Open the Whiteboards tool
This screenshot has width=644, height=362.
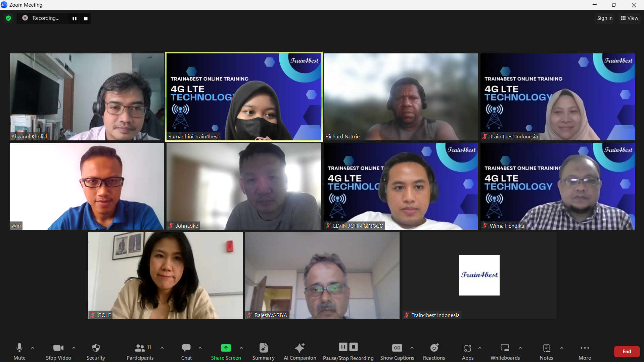(x=505, y=351)
